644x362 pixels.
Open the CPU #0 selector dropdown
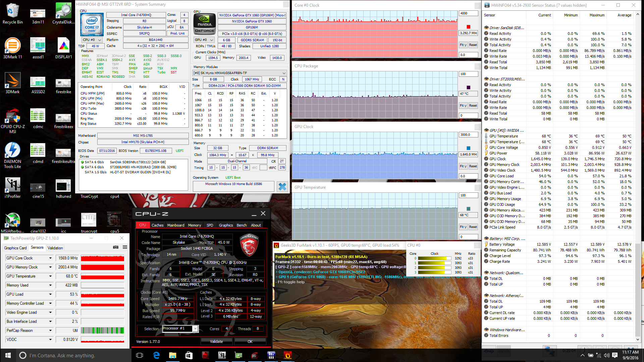click(92, 40)
